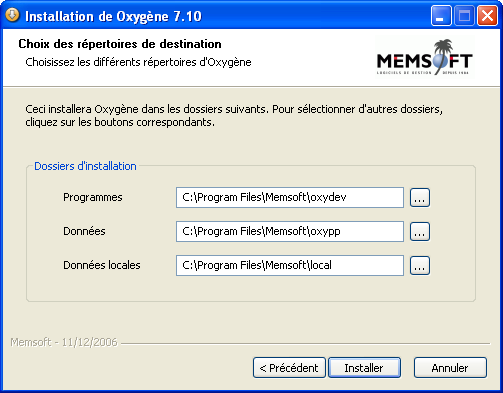Browse for the Programmes folder
Screen dimensions: 503x393
tap(420, 198)
